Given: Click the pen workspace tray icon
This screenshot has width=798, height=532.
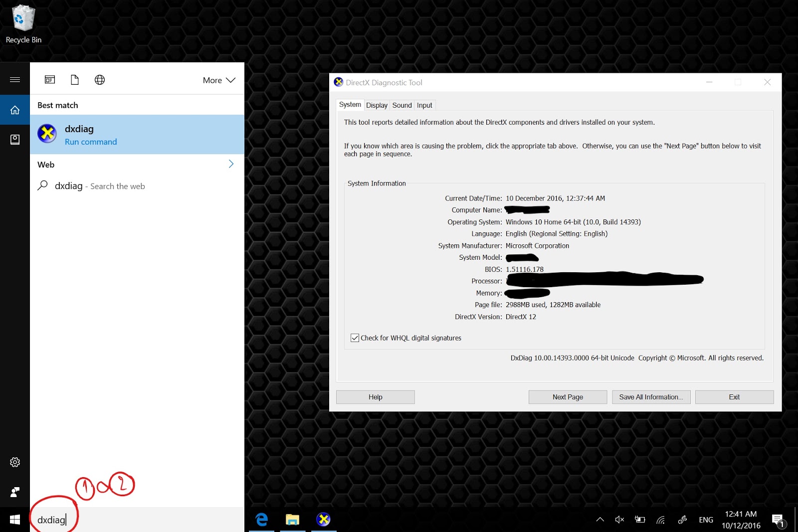Looking at the screenshot, I should (682, 520).
